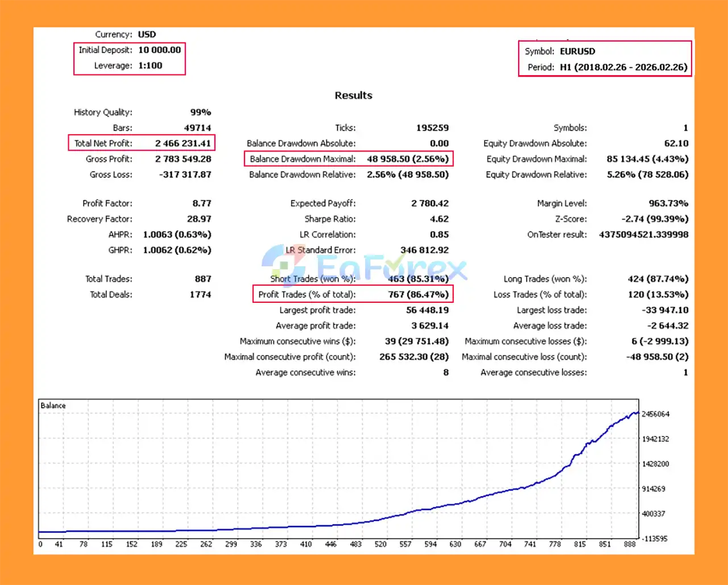Select the H1 period date range

(x=623, y=67)
